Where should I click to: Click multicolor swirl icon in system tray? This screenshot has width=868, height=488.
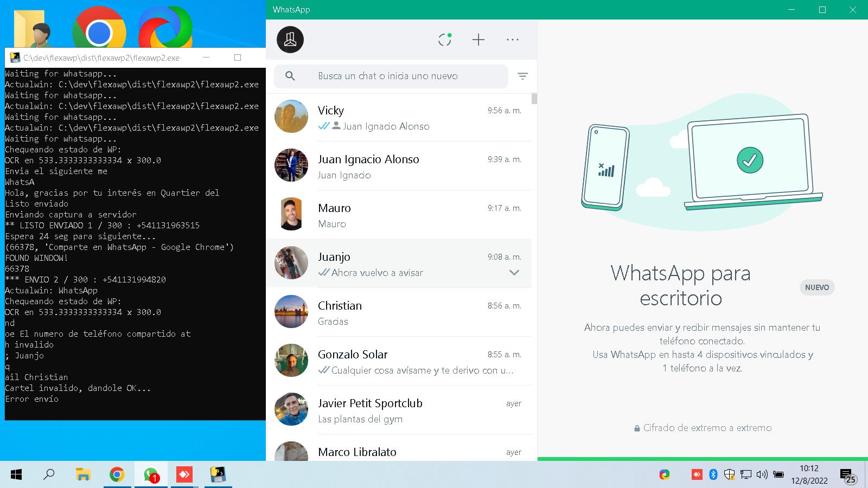pos(665,475)
